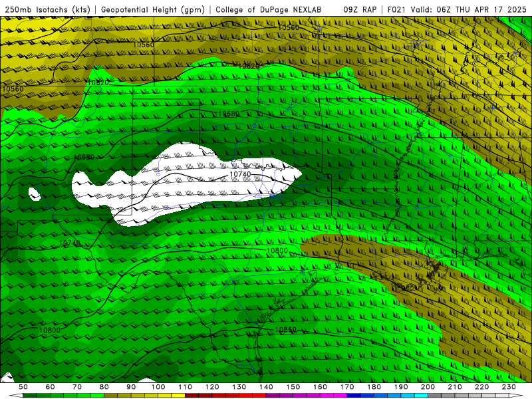Click the color bar label 230
532x399 pixels.
[509, 387]
